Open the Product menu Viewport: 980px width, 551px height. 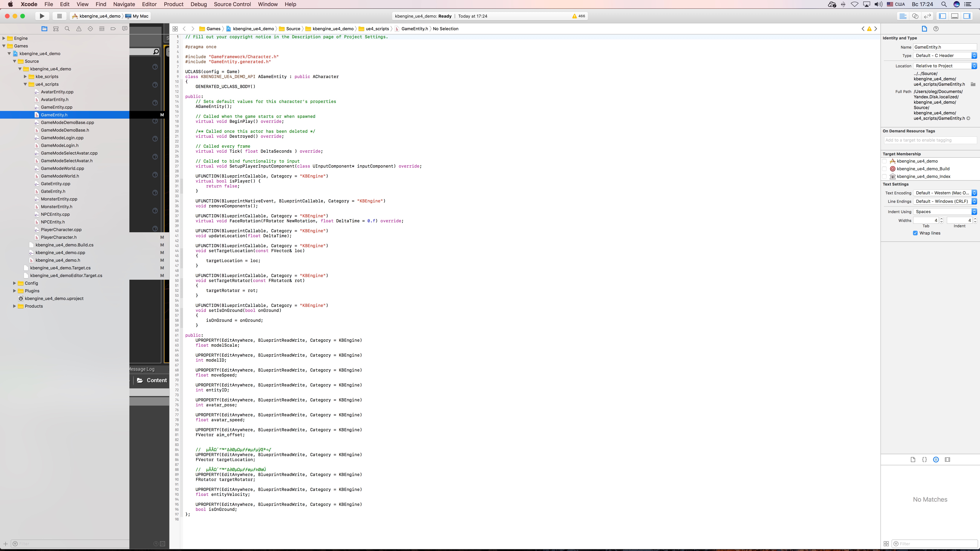point(173,4)
